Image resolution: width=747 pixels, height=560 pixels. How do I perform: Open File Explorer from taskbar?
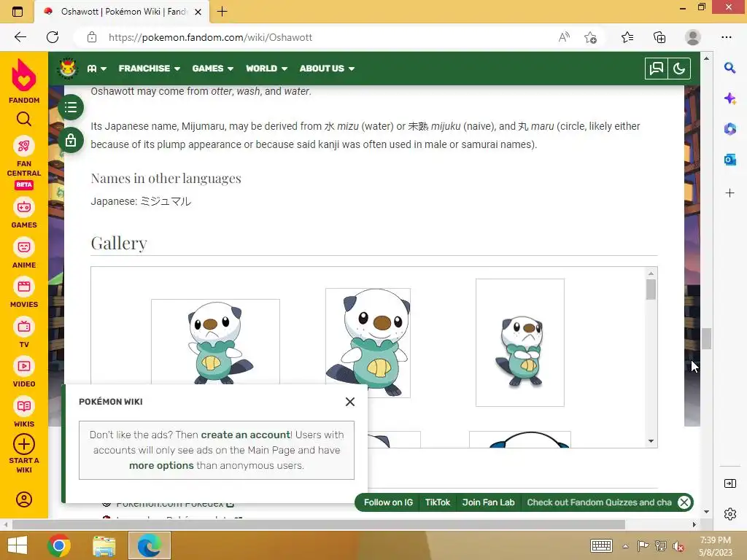[104, 545]
